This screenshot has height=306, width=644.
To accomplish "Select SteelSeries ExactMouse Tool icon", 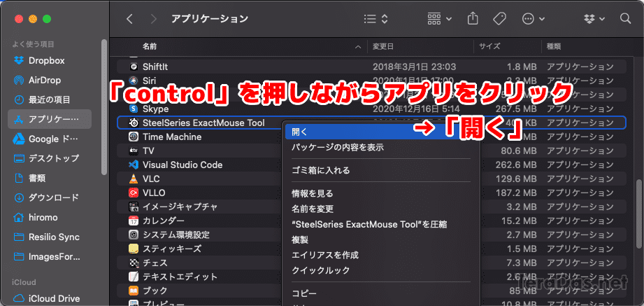I will click(x=134, y=123).
